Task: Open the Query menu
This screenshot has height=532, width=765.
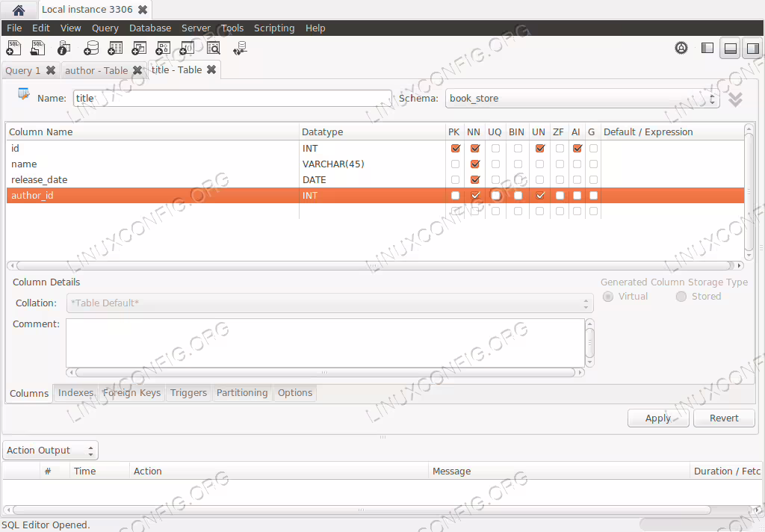Action: pos(105,28)
